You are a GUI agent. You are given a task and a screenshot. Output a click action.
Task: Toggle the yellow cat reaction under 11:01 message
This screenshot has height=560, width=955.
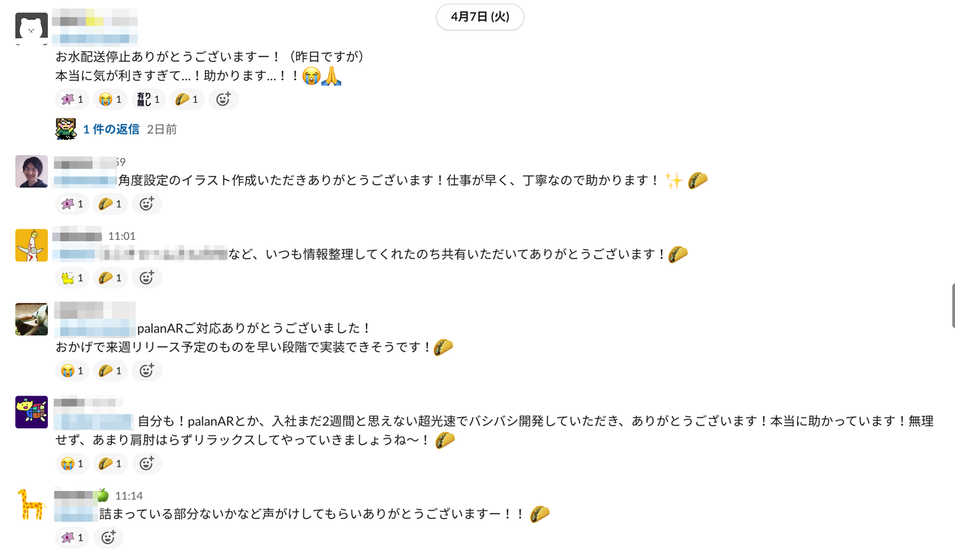click(72, 278)
